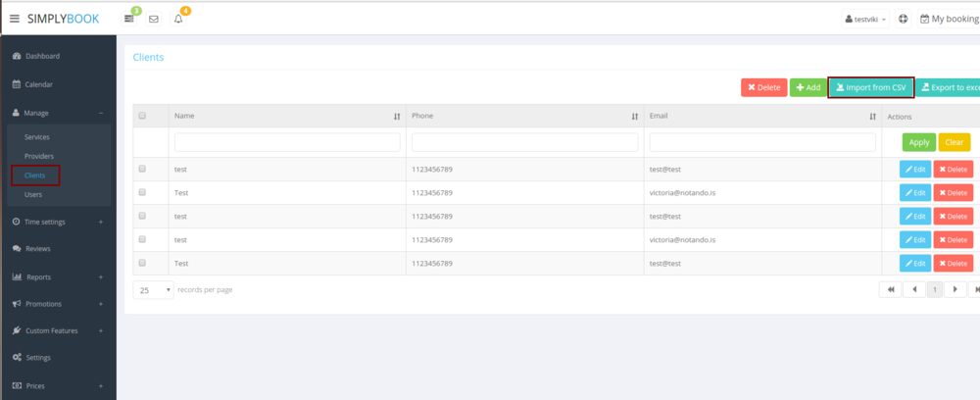Open the envelope messages icon

pyautogui.click(x=154, y=19)
